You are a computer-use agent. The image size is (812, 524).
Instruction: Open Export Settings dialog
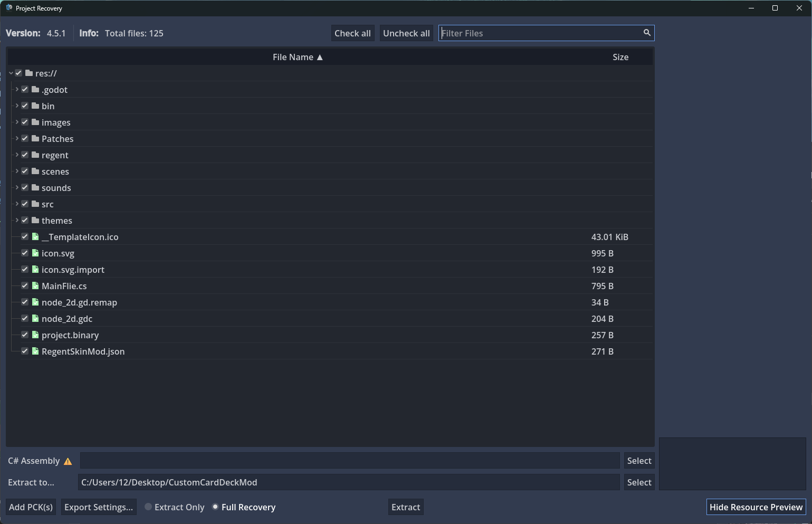[x=99, y=507]
